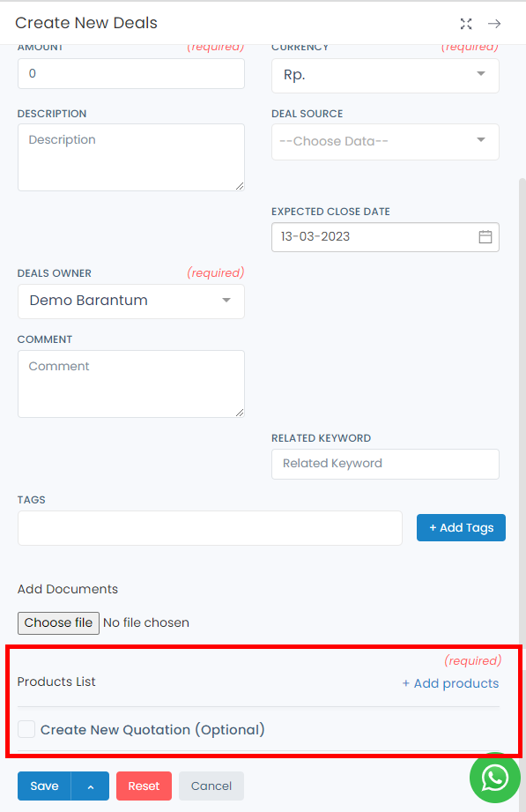526x812 pixels.
Task: Click the Cancel button
Action: tap(211, 786)
